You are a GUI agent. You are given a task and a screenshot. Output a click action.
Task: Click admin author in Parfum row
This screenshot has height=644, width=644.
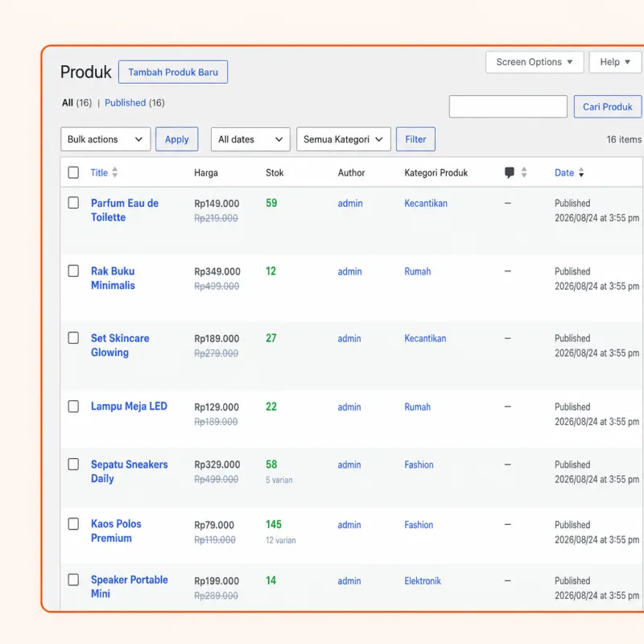click(x=350, y=204)
